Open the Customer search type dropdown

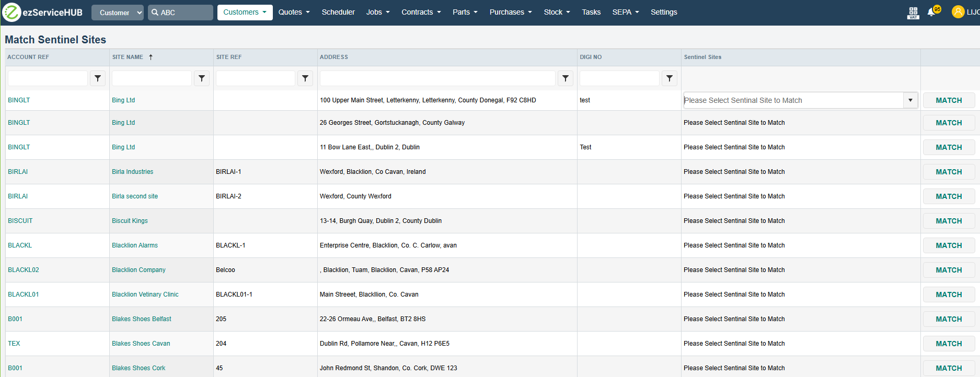tap(118, 13)
